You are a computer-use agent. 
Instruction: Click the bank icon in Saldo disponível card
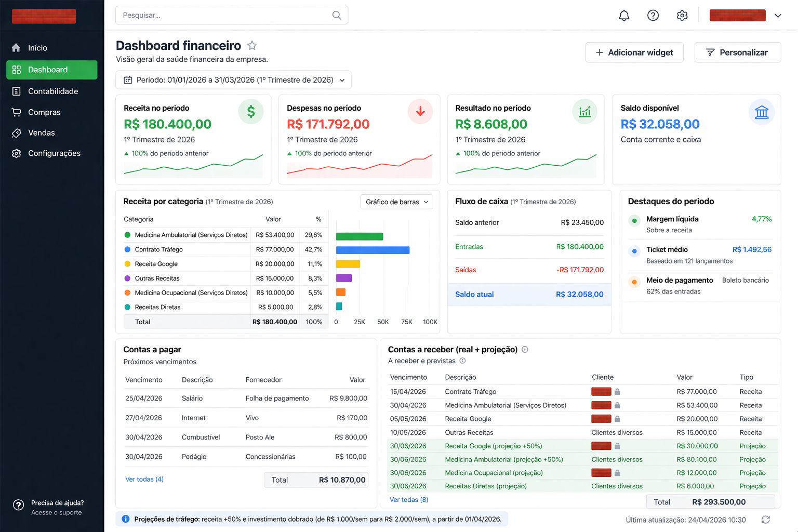point(762,112)
